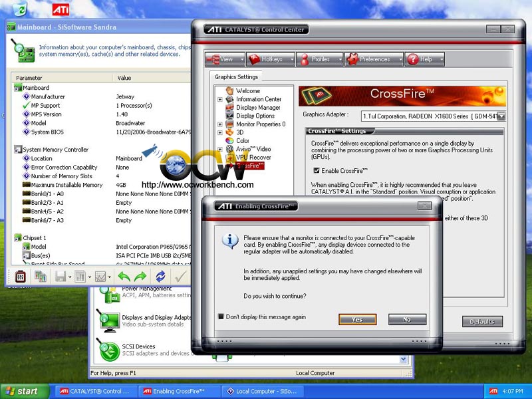Select the Number of Memory Slots row
532x399 pixels.
[102, 176]
